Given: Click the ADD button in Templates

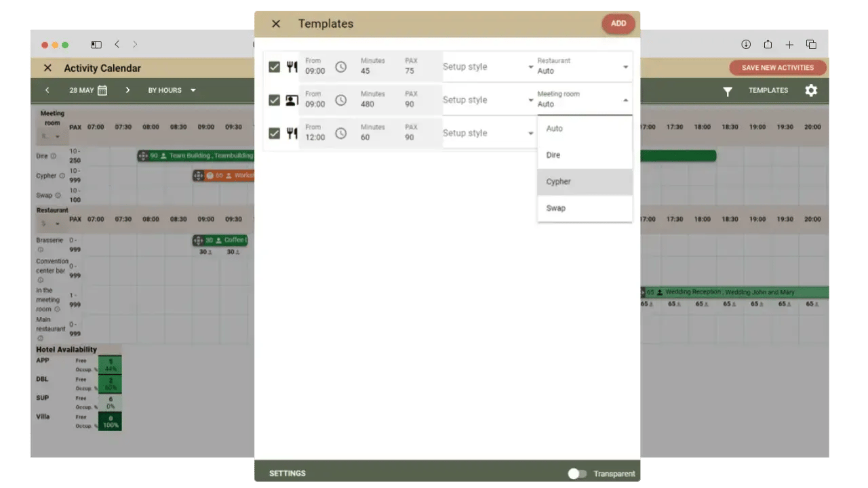Looking at the screenshot, I should pos(618,24).
